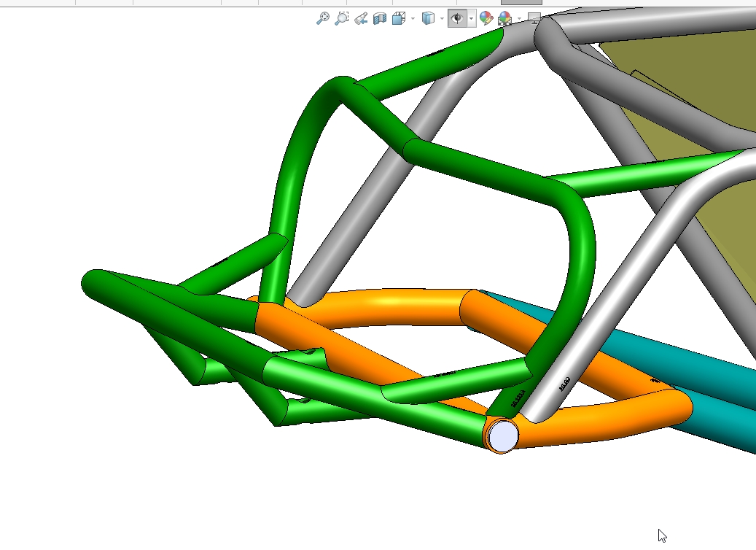The width and height of the screenshot is (756, 550).
Task: Open the Edit Appearance tool
Action: click(486, 18)
